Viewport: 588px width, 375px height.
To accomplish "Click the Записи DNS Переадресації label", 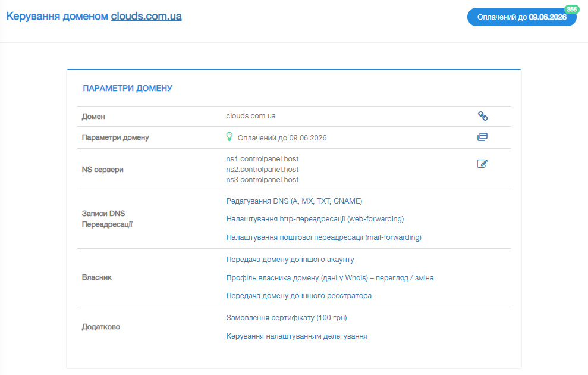I will pos(107,219).
